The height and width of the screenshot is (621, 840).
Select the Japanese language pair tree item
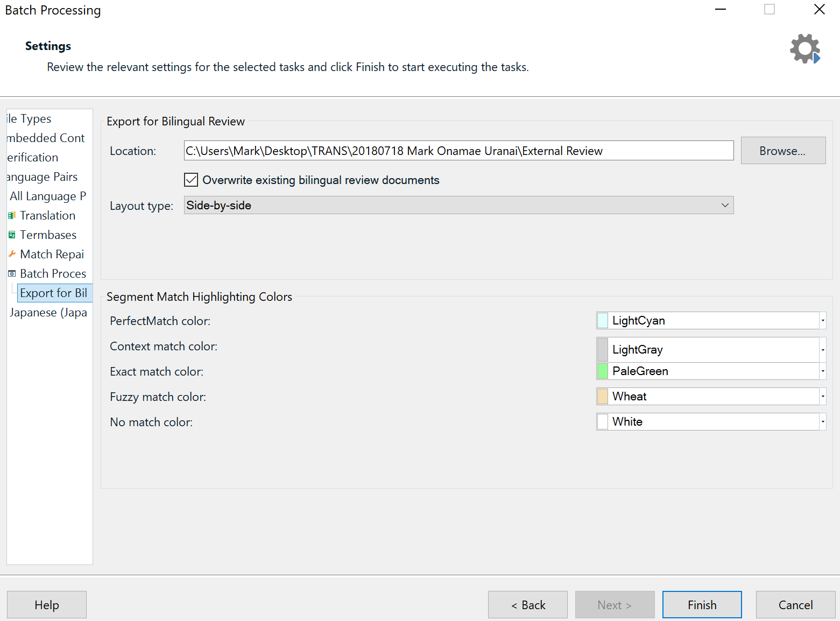(48, 313)
